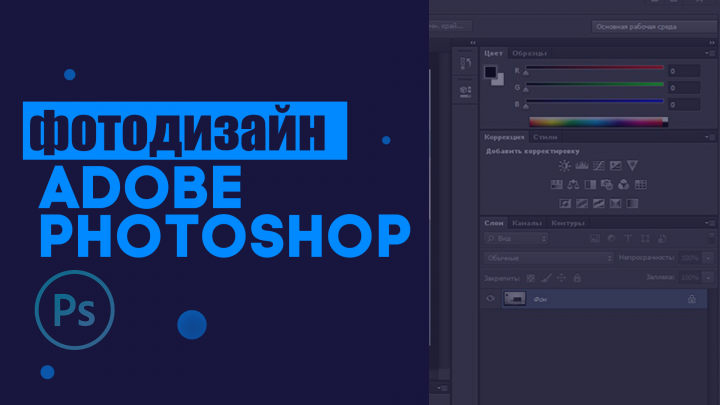720x405 pixels.
Task: Toggle lock transparent pixels next to Закрепить
Action: tap(530, 278)
